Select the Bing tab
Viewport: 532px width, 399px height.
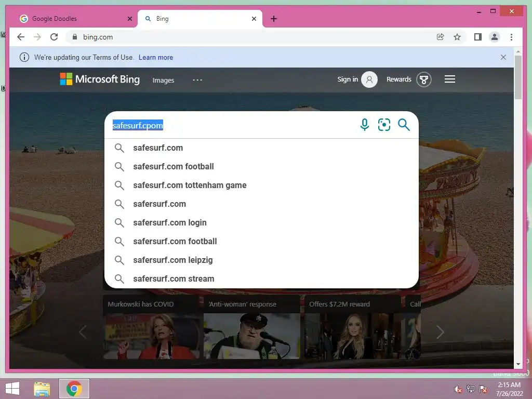click(x=200, y=19)
